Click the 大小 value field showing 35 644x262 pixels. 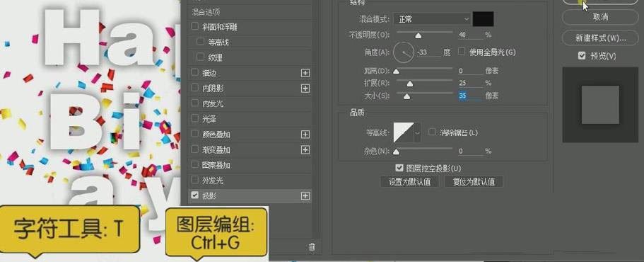pos(470,96)
